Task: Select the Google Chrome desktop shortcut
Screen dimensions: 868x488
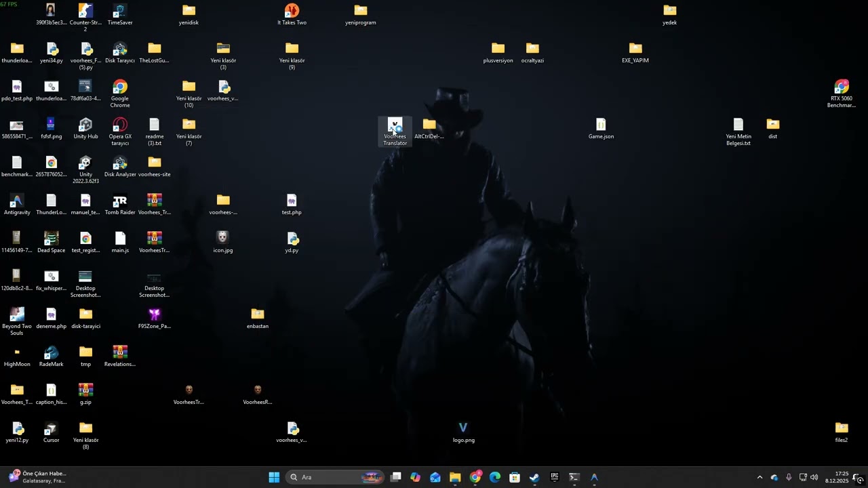Action: [120, 94]
